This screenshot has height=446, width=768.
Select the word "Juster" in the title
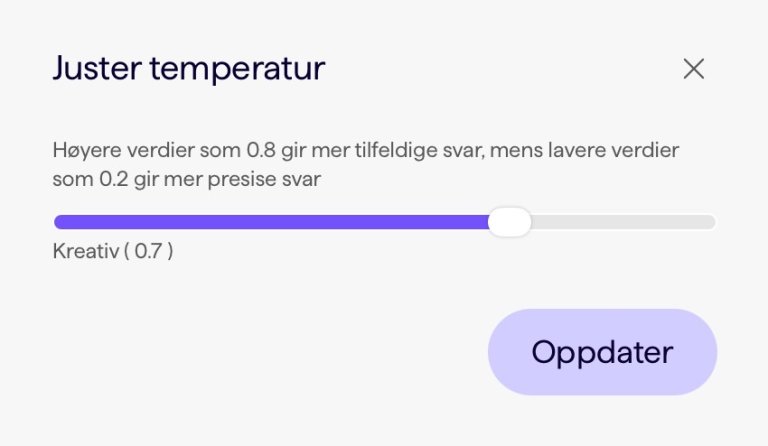tap(94, 69)
